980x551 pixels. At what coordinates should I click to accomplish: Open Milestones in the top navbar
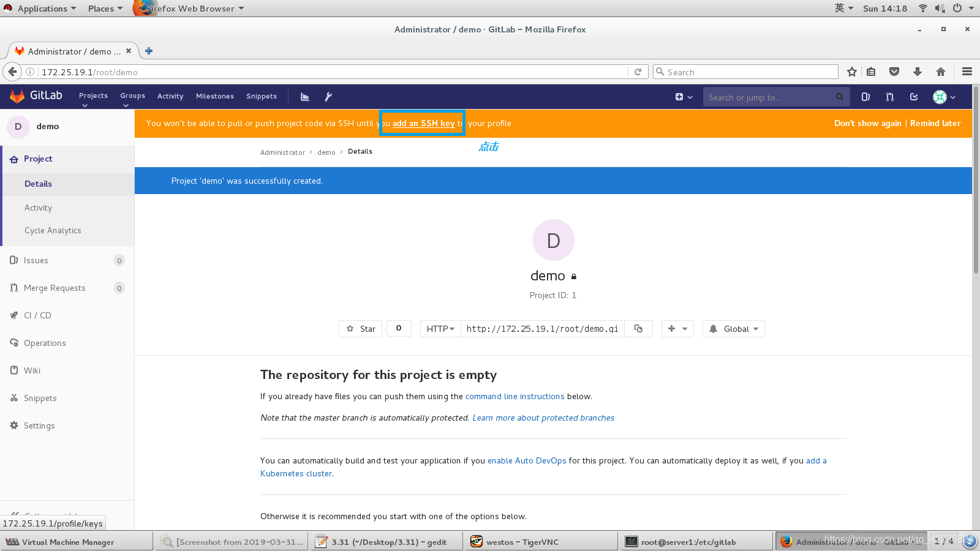[215, 96]
